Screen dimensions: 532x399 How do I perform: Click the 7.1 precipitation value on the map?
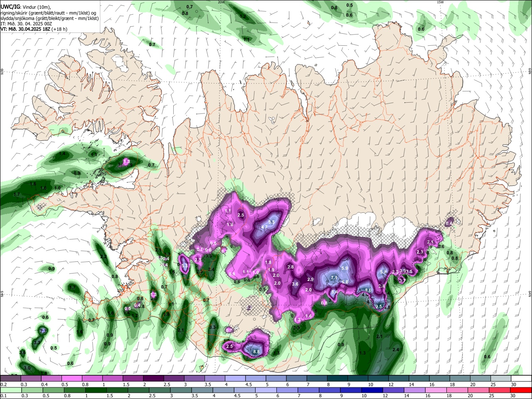click(334, 278)
